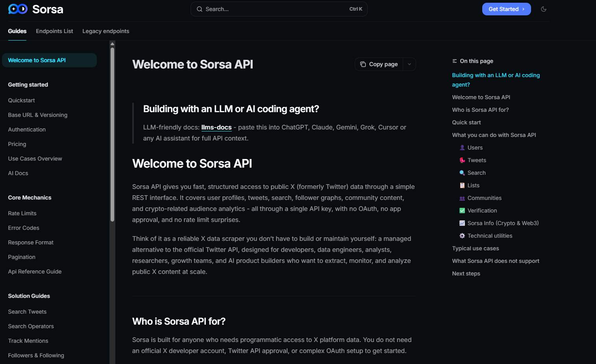Focus the Search input field
596x364 pixels.
click(279, 9)
